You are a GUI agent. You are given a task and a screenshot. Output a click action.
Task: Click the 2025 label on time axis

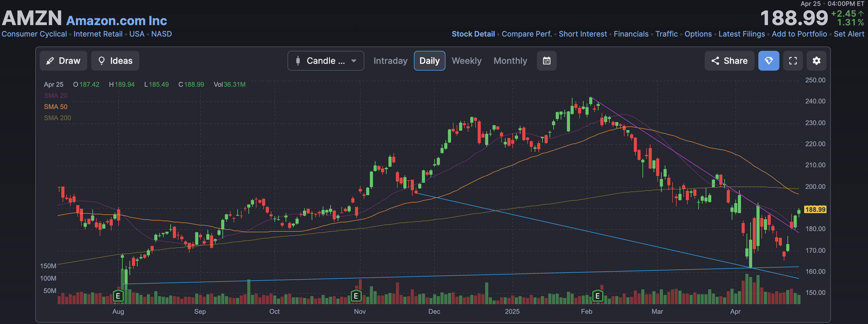(512, 311)
